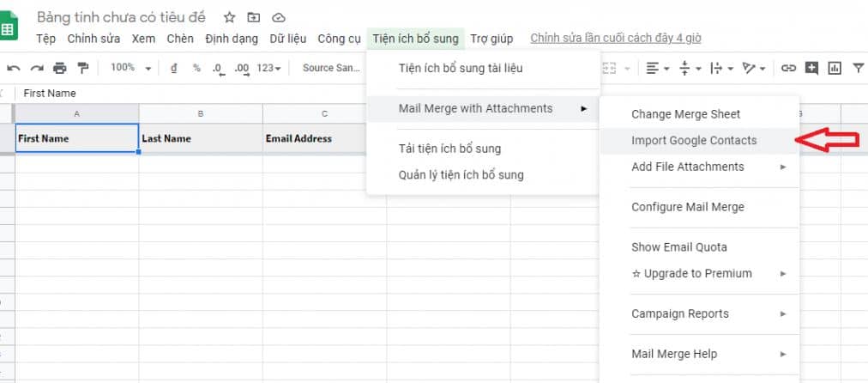Click the Text rotation icon
Screen dimensions: 868x383
click(749, 68)
